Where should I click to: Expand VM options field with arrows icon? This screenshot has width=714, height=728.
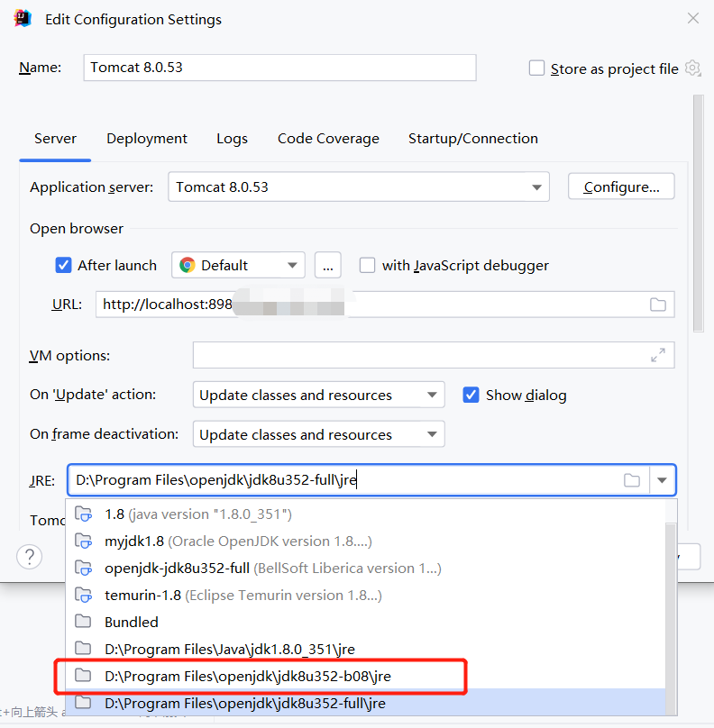[658, 355]
